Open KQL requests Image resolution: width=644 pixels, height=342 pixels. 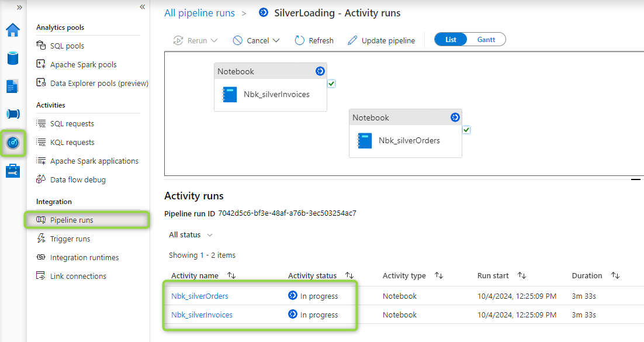[72, 142]
